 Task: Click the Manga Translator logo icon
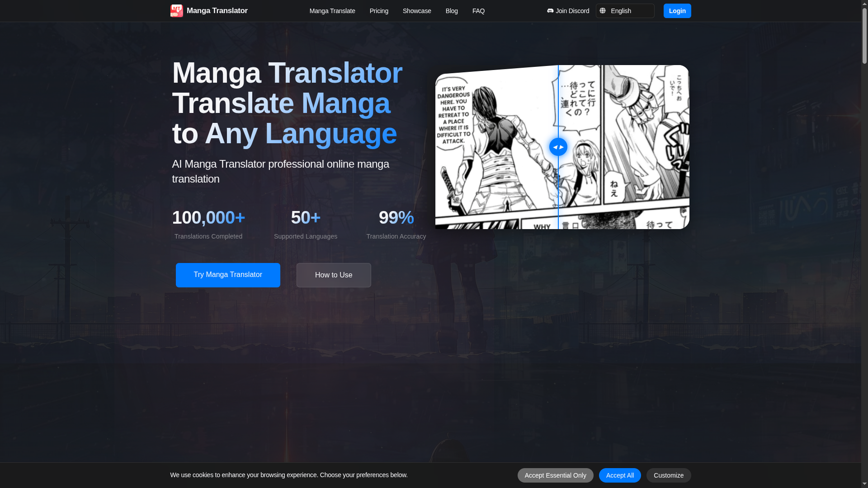176,10
